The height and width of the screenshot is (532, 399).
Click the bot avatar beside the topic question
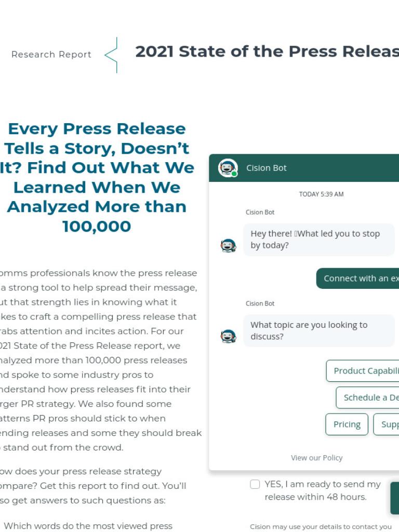click(x=228, y=336)
